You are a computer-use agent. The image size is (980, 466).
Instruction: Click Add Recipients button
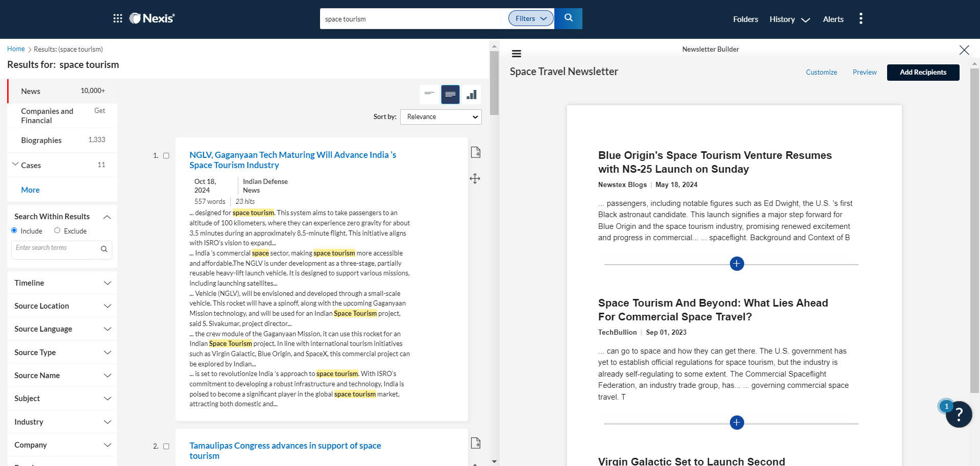click(923, 73)
